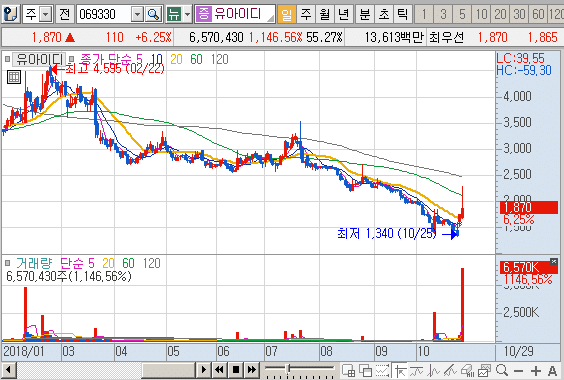Click the green 60-day moving average legend in price chart
The width and height of the screenshot is (564, 380).
(x=196, y=59)
